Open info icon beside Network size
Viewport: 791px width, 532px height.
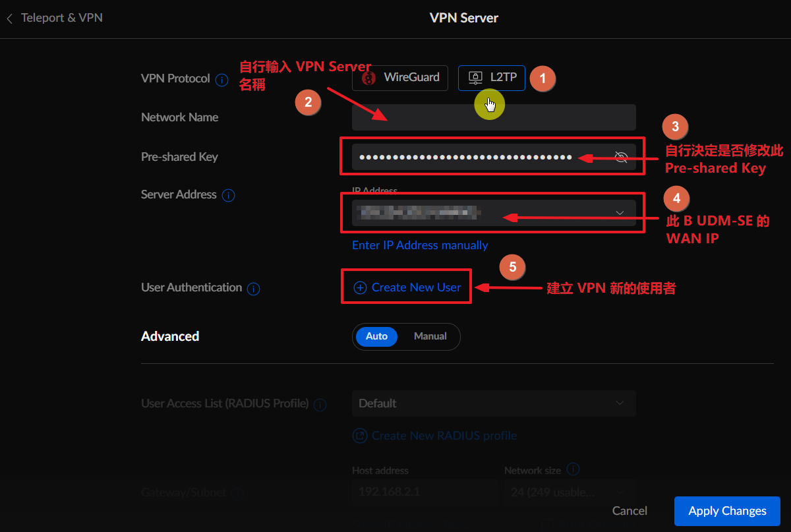click(x=573, y=469)
